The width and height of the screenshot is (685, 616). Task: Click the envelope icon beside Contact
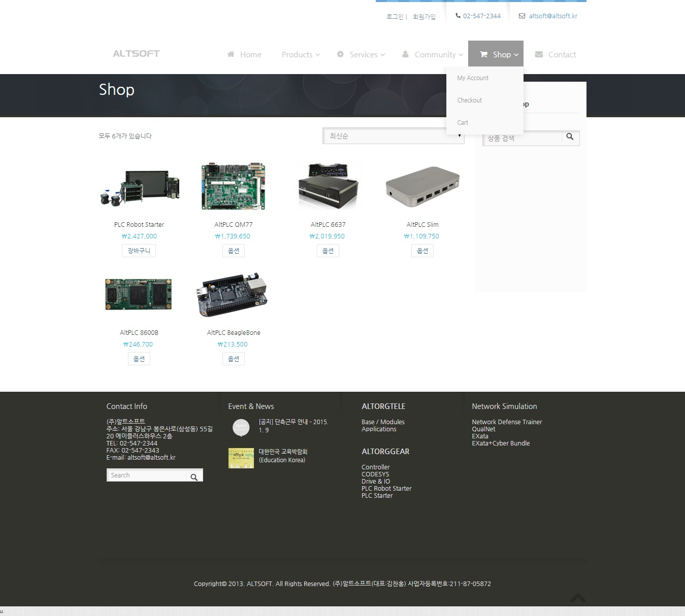tap(539, 54)
